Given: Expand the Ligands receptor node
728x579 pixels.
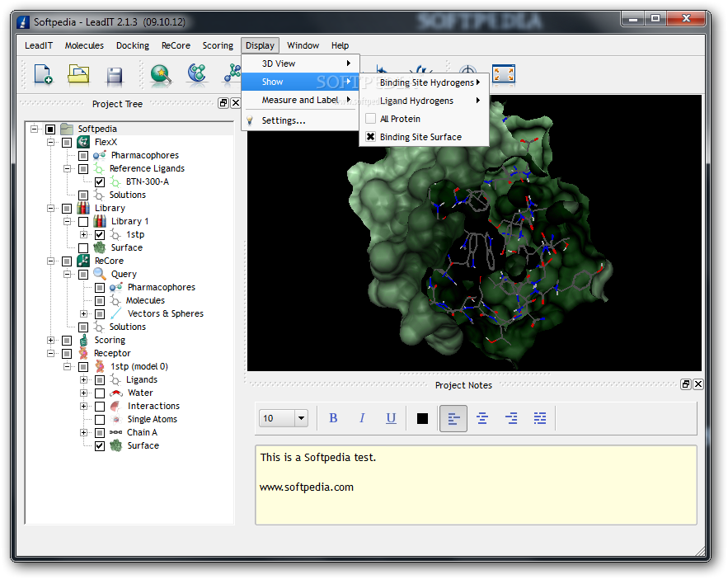Looking at the screenshot, I should click(83, 379).
